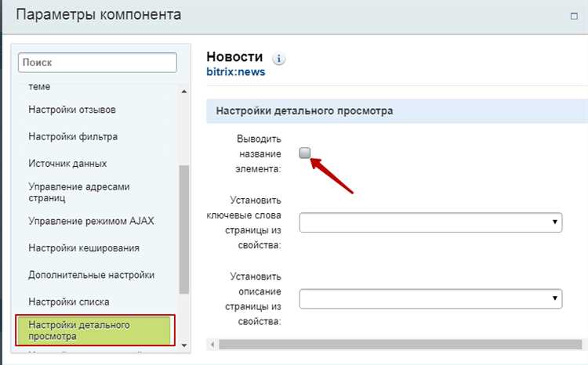This screenshot has height=365, width=588.
Task: Open the описание страницы из свойства dropdown
Action: pos(430,298)
